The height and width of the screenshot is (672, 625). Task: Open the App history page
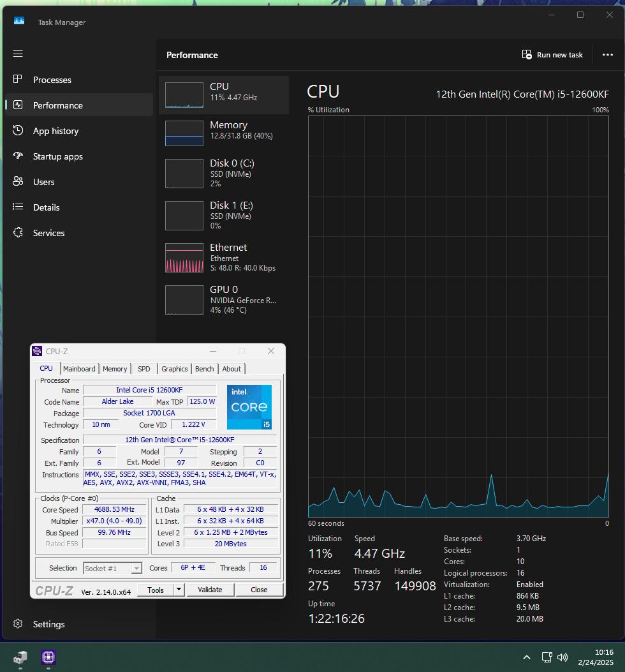[79, 131]
